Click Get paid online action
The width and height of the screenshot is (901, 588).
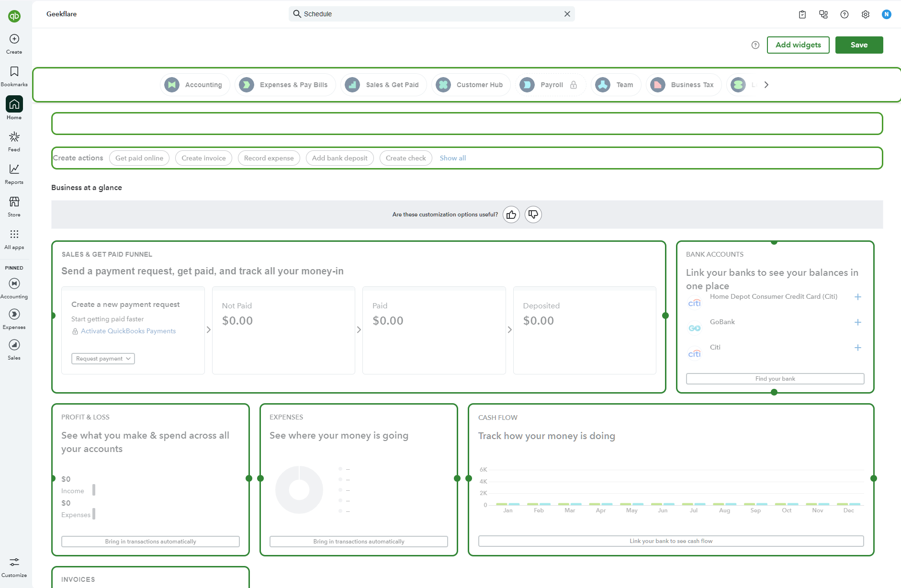click(x=139, y=158)
